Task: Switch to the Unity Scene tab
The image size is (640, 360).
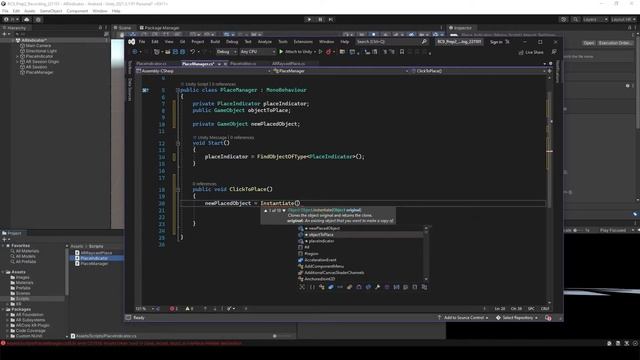Action: 123,28
